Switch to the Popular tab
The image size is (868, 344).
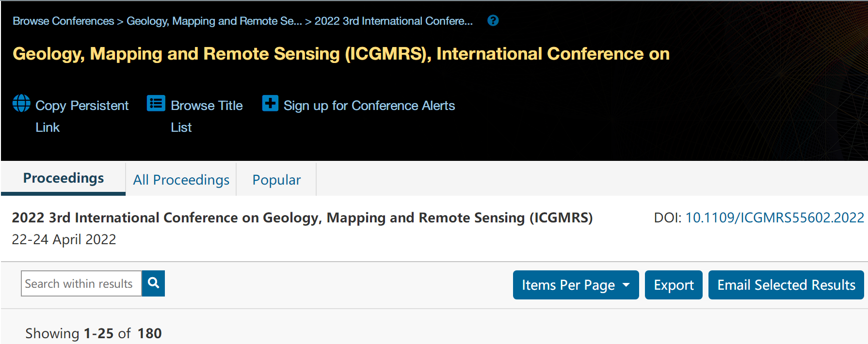[x=276, y=180]
